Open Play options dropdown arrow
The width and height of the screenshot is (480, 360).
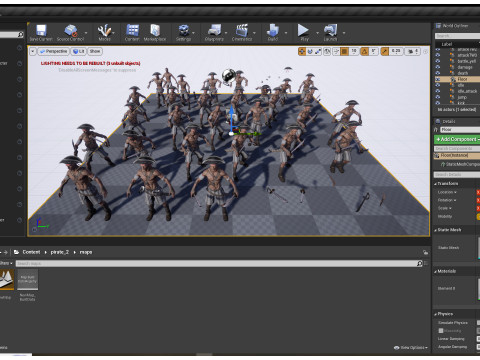pyautogui.click(x=317, y=33)
